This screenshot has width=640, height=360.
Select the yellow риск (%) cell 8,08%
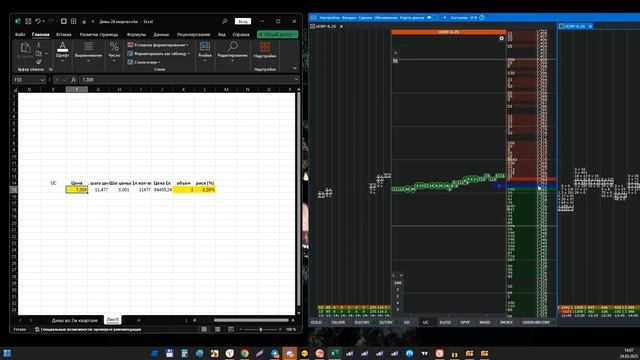coord(205,190)
